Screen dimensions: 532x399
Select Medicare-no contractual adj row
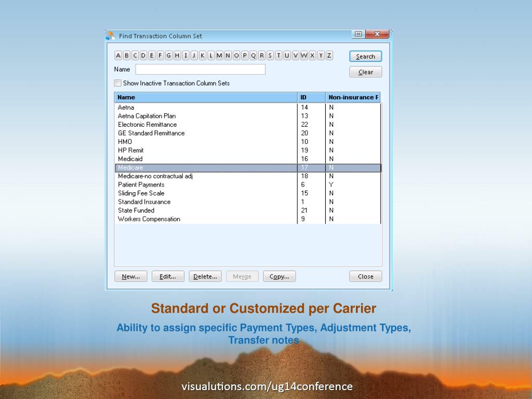coord(248,176)
